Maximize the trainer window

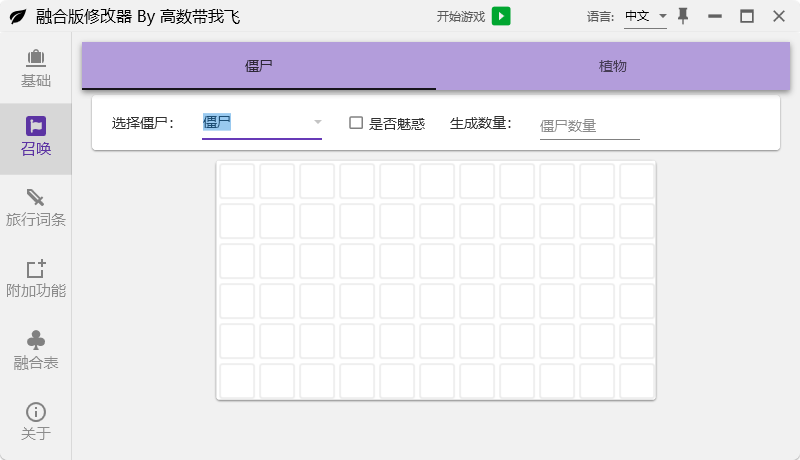[746, 16]
